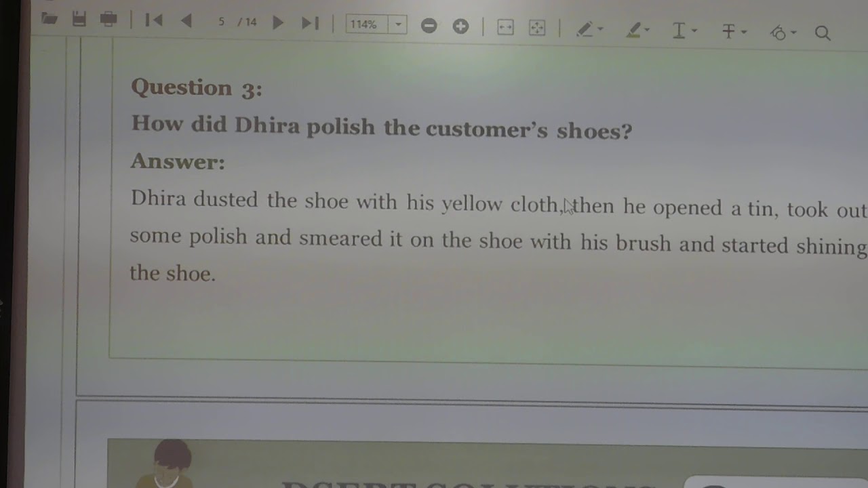This screenshot has width=868, height=488.
Task: Open the shapes tool options arrow
Action: (793, 33)
